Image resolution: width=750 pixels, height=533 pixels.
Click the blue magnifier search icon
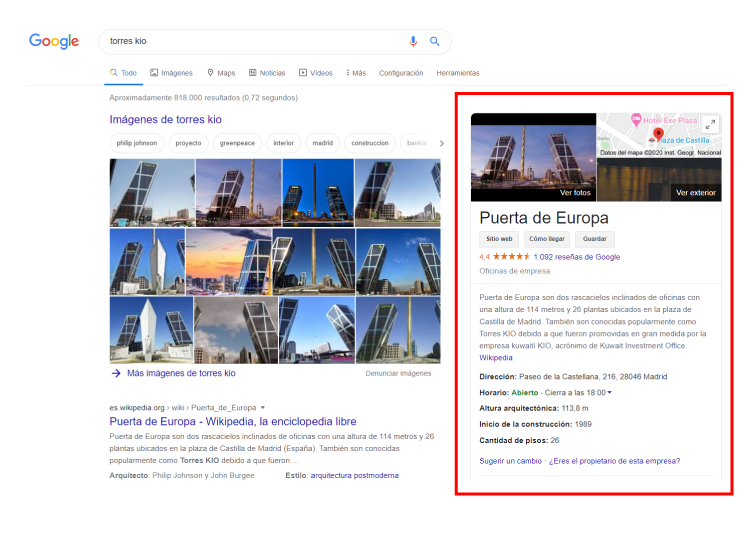[x=434, y=41]
